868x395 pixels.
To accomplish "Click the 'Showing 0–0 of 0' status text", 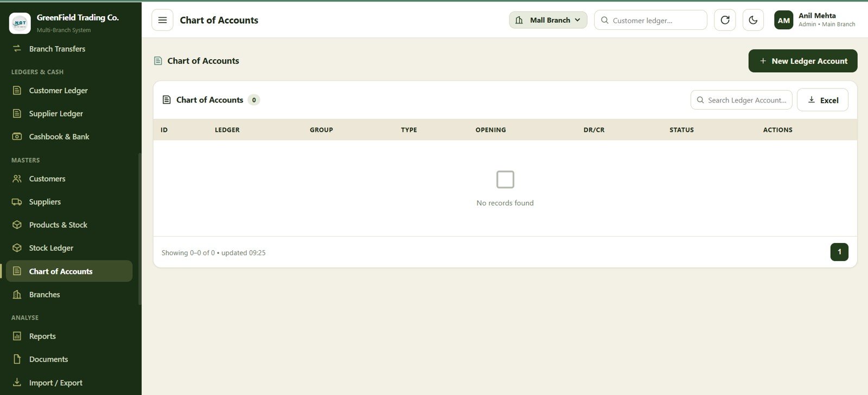I will (x=188, y=253).
